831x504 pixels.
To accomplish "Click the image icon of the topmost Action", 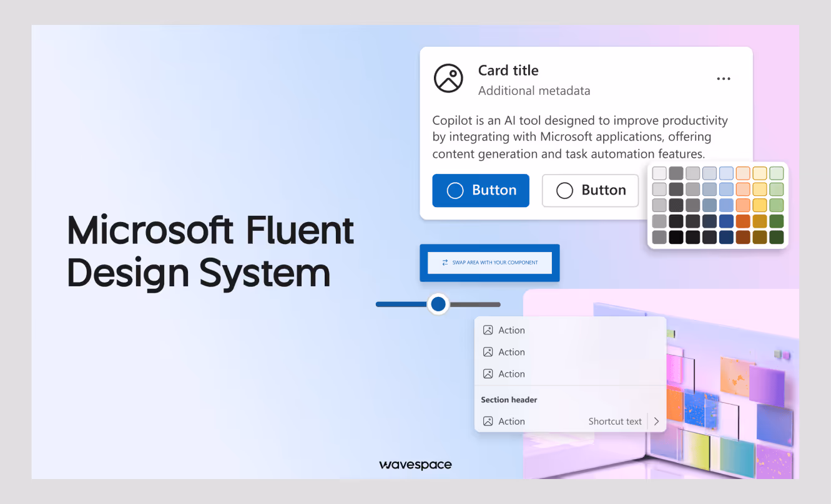I will point(488,330).
